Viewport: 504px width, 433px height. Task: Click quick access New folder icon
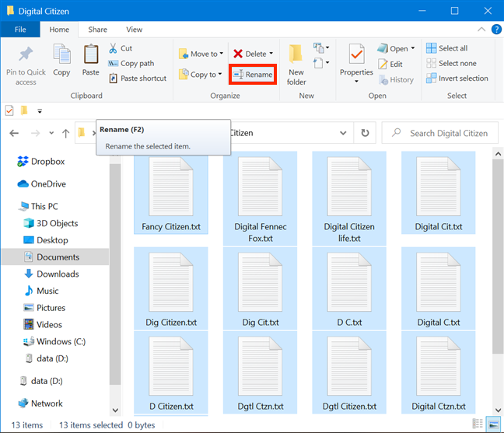[24, 110]
